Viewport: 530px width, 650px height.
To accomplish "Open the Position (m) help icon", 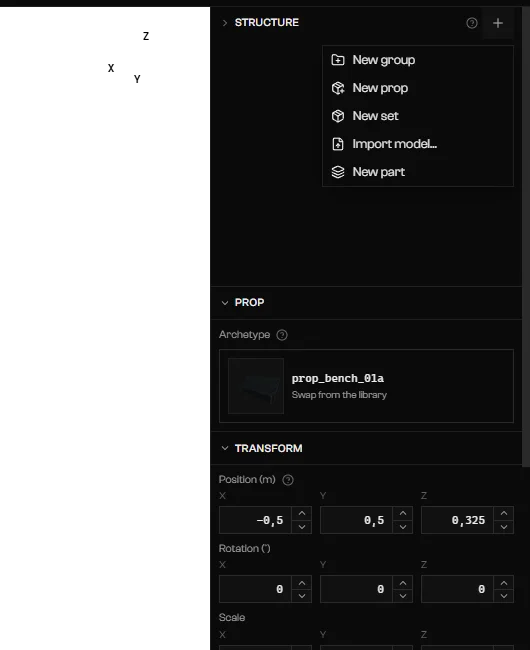I will 288,480.
